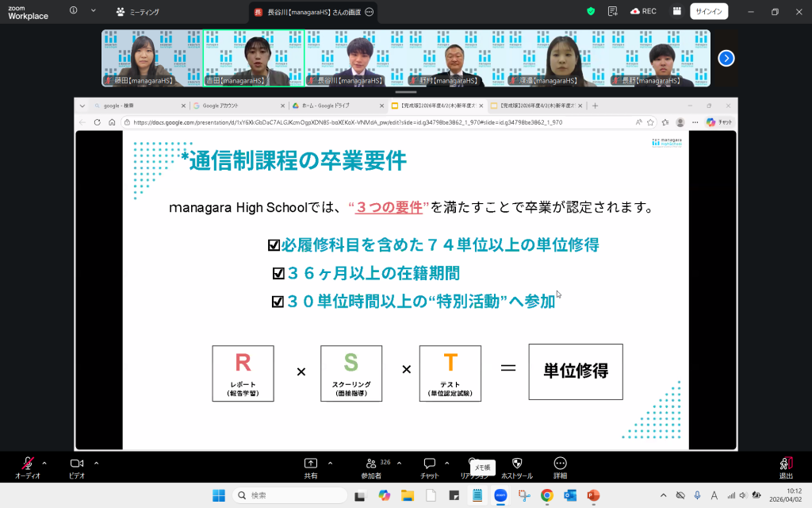This screenshot has height=508, width=812.
Task: Show next participants with the right arrow
Action: (726, 58)
